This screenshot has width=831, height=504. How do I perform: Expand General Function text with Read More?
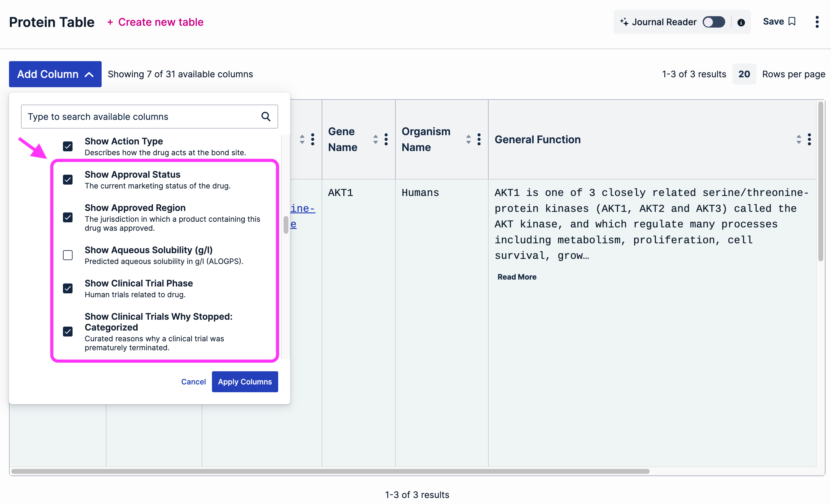[517, 277]
